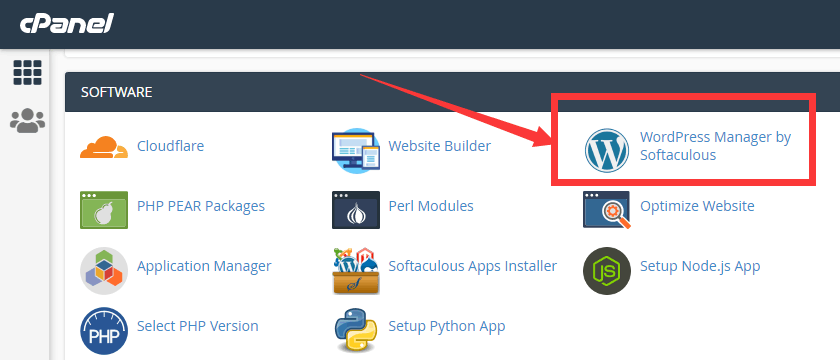Click the Cloudflare cloud icon

pos(104,147)
